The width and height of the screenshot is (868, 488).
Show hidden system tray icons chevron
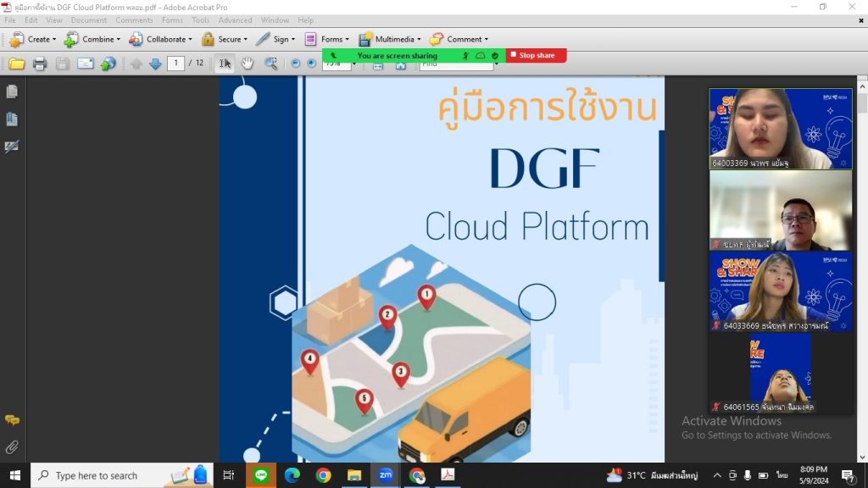(717, 475)
